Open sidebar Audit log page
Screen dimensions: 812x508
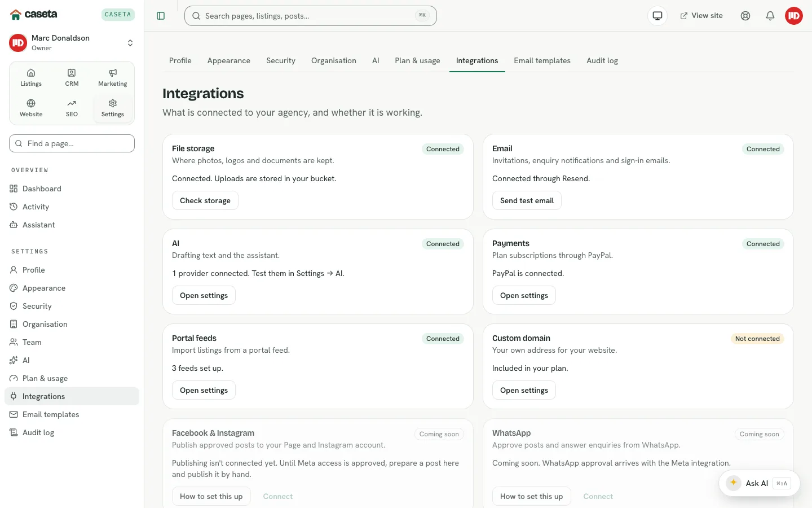pyautogui.click(x=72, y=432)
